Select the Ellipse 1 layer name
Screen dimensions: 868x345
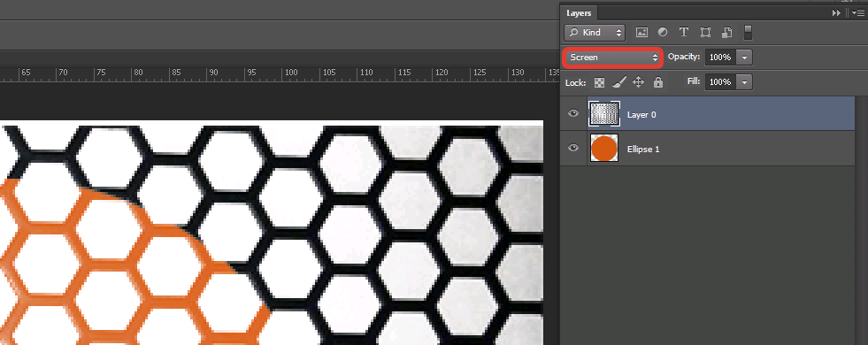[x=643, y=149]
